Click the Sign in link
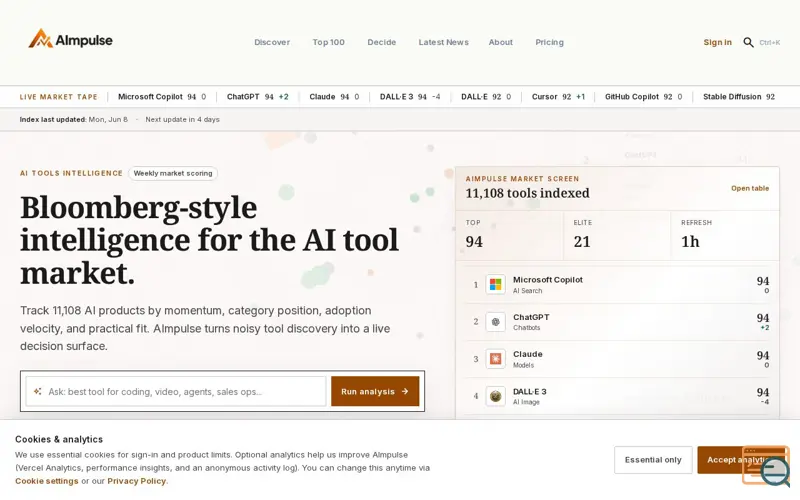 (x=717, y=42)
